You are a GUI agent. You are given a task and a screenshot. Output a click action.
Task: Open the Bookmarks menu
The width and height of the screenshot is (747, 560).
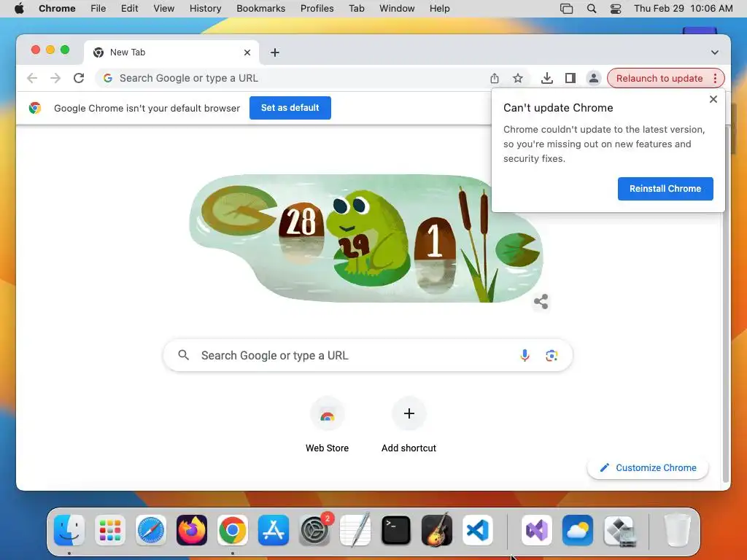coord(260,9)
